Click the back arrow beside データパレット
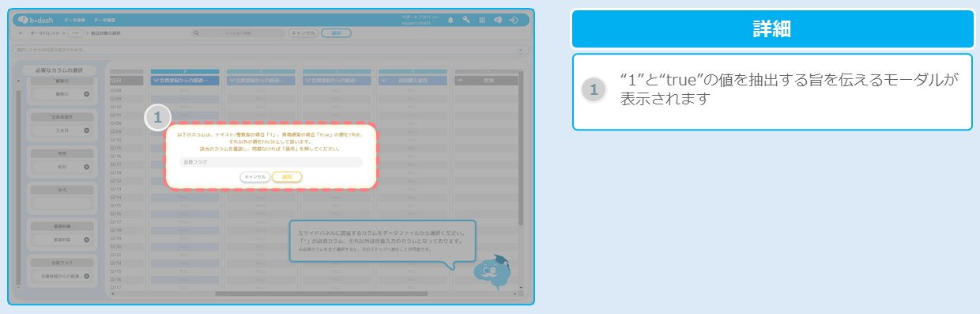This screenshot has width=980, height=314. click(x=21, y=33)
